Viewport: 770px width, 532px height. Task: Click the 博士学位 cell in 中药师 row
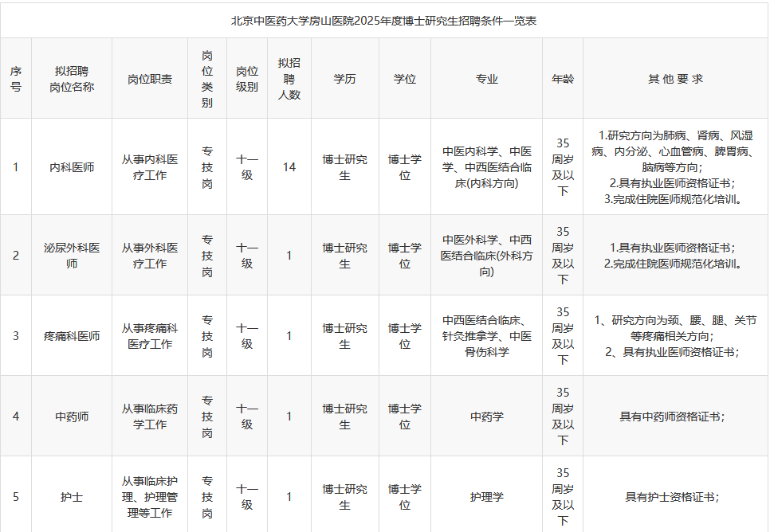click(x=405, y=417)
